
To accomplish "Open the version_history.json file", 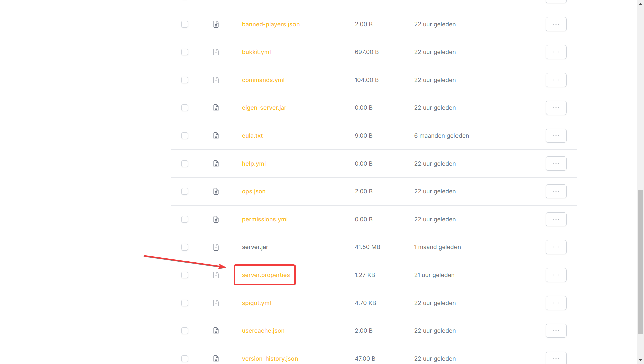I will click(x=270, y=359).
